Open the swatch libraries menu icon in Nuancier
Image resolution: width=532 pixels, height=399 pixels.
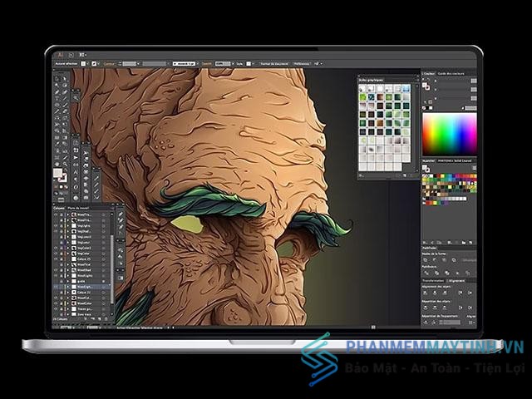[425, 243]
